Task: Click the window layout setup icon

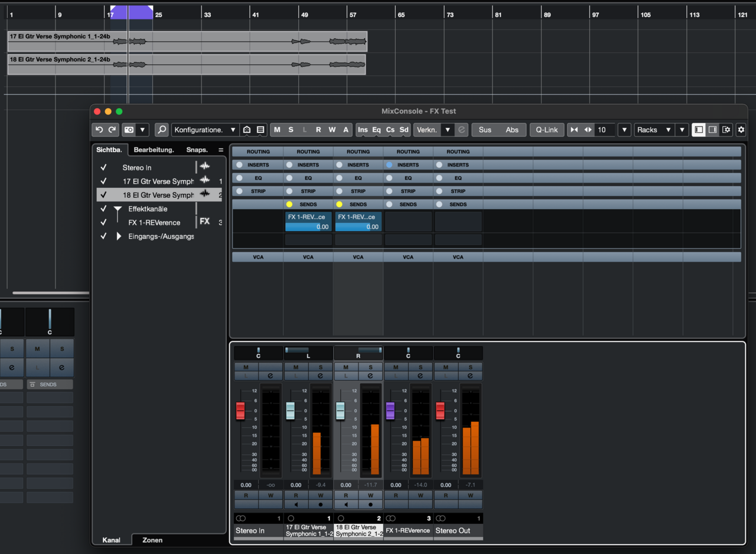Action: coord(726,130)
